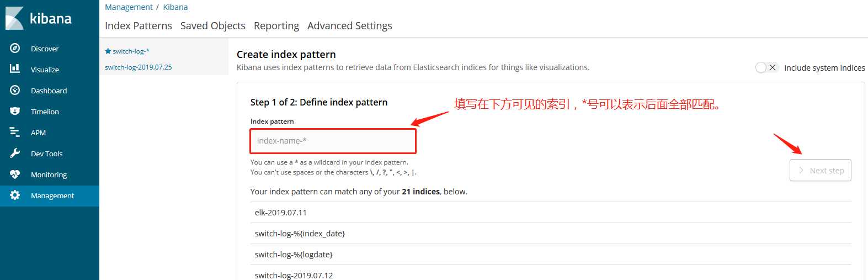Image resolution: width=868 pixels, height=280 pixels.
Task: Select Monitoring in the sidebar
Action: point(50,175)
